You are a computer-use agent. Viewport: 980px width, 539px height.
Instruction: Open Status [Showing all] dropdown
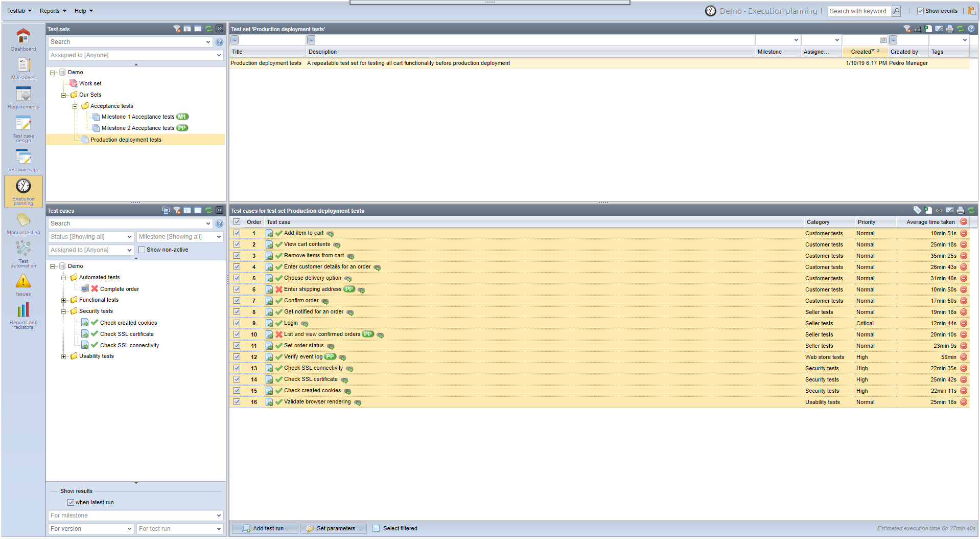click(x=91, y=237)
